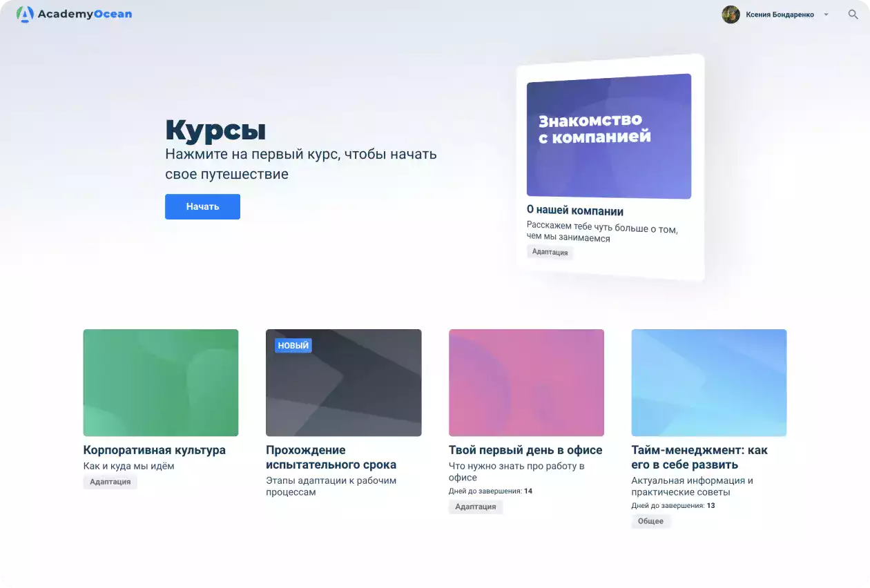The image size is (870, 588).
Task: Click the pink Твой первый день cover image
Action: [x=525, y=382]
